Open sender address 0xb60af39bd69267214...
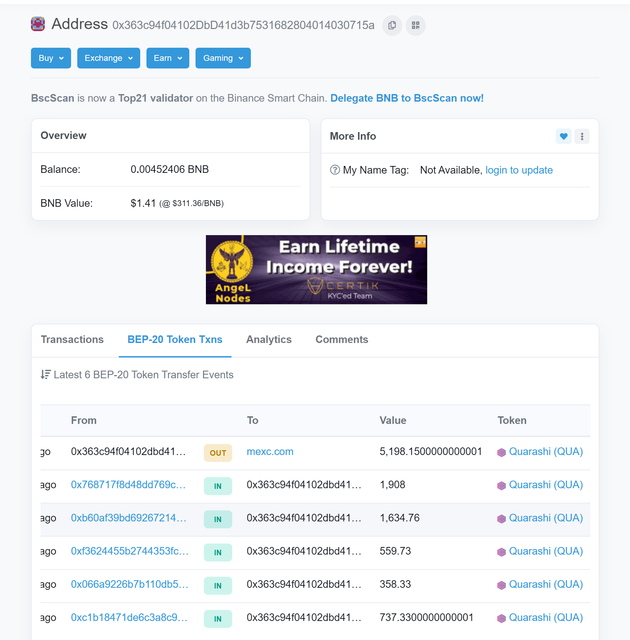The height and width of the screenshot is (640, 630). click(x=129, y=518)
